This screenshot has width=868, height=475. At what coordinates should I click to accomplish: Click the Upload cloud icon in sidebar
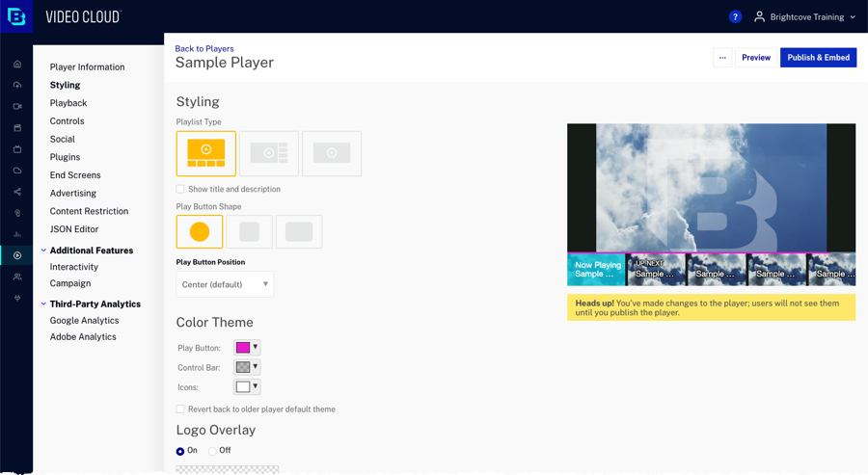[17, 86]
